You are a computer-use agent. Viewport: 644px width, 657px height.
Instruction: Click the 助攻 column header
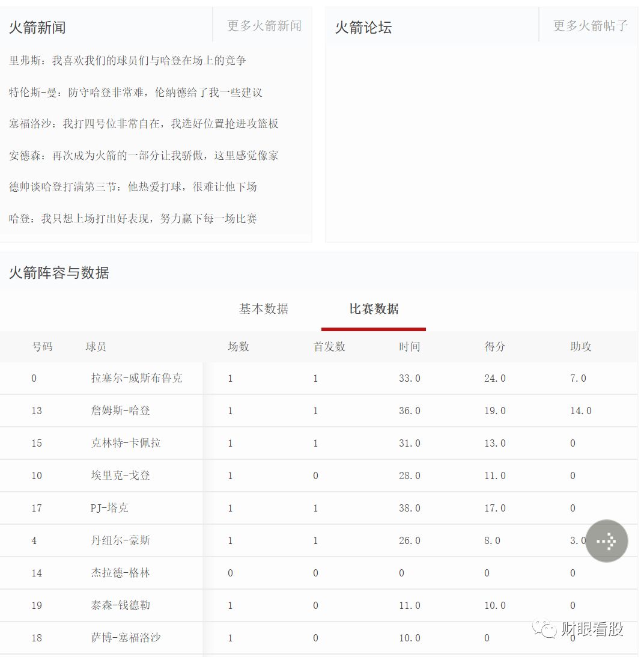coord(581,347)
